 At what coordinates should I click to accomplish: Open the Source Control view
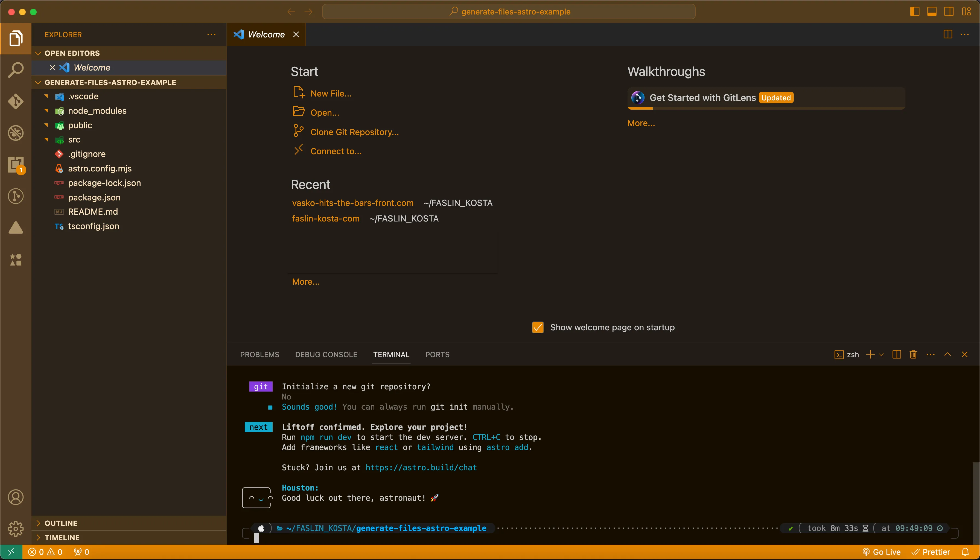coord(16,101)
